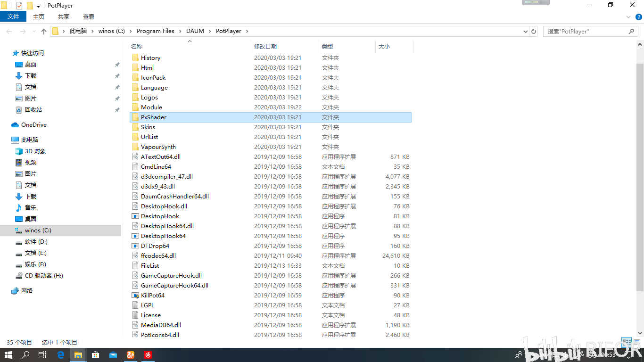Open quick access toolbar customize dropdown

pyautogui.click(x=38, y=6)
